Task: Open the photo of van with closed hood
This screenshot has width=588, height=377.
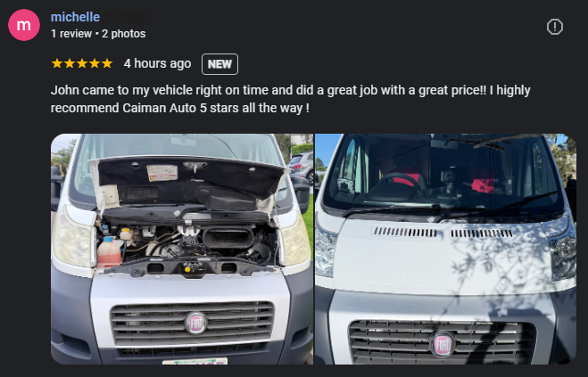Action: point(445,249)
